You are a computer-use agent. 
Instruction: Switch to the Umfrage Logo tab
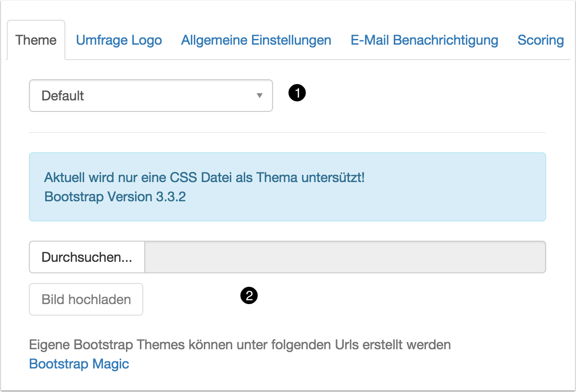[x=119, y=40]
